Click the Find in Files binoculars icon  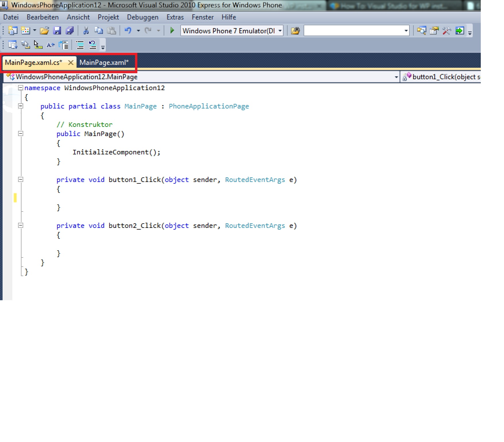[x=295, y=30]
